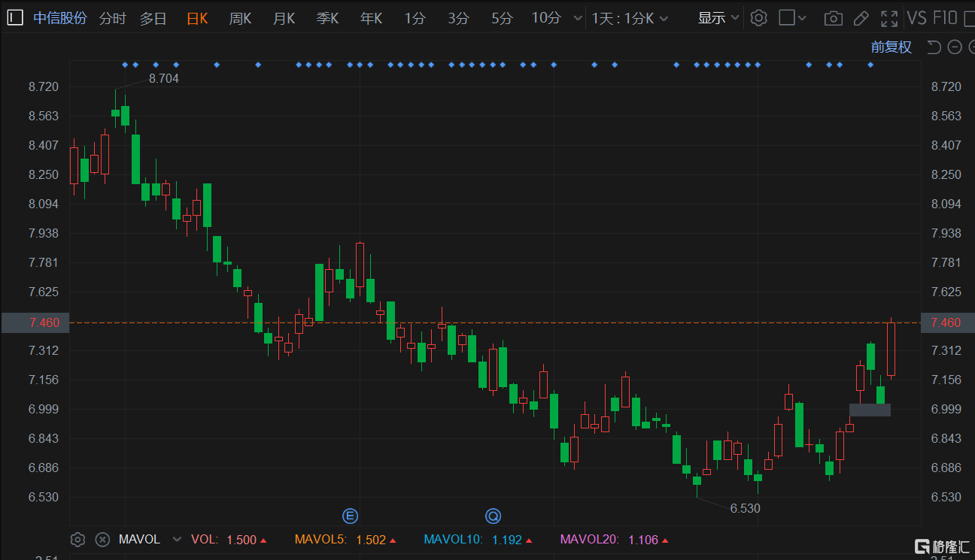The image size is (975, 560).
Task: Remove the MAVOL indicator with X
Action: pos(103,540)
